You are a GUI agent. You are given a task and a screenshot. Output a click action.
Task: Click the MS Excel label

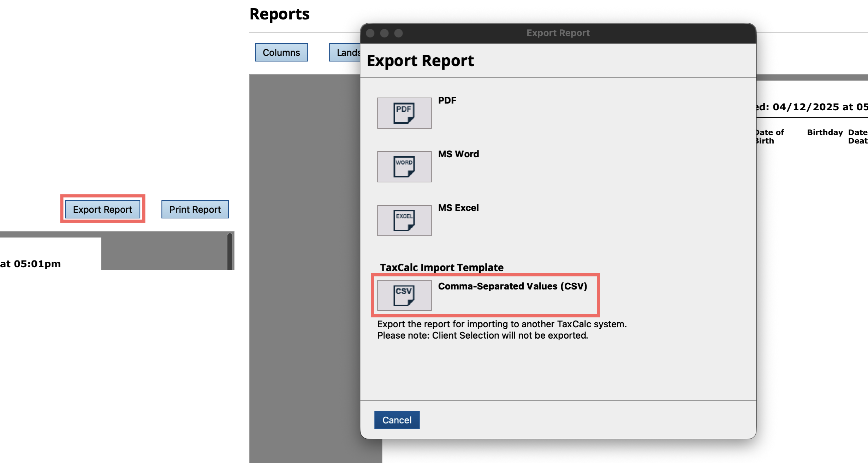pyautogui.click(x=458, y=208)
